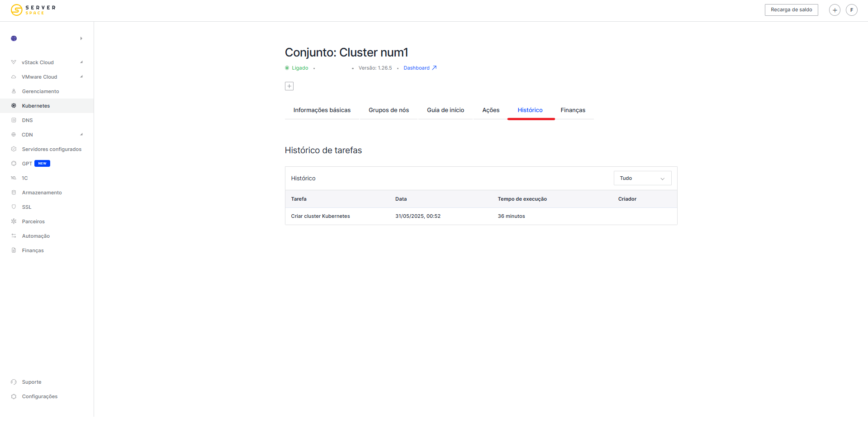
Task: Click the Tarefa column header
Action: click(x=299, y=199)
